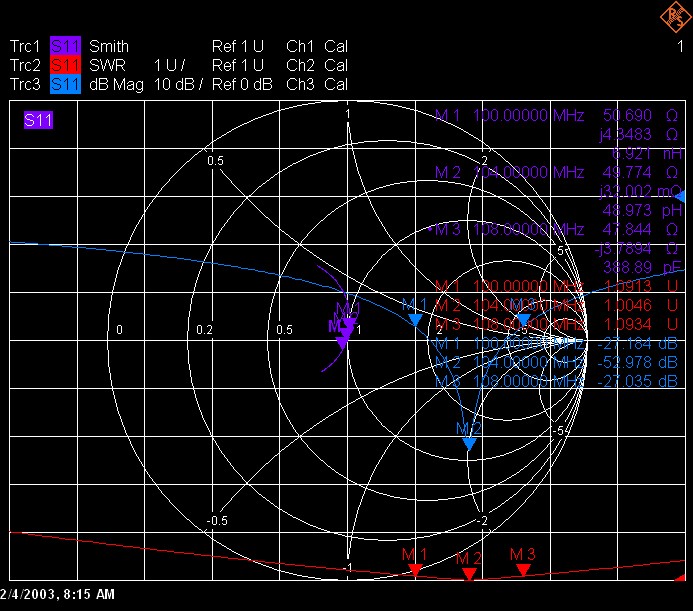Image resolution: width=693 pixels, height=611 pixels.
Task: Click the 'Ref 0 dB' reference value
Action: [x=242, y=84]
